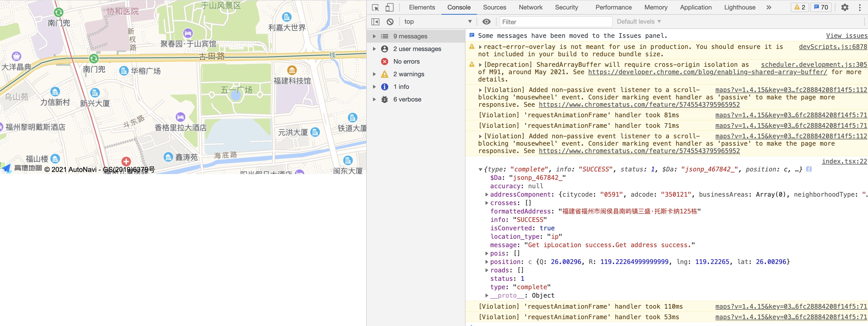The image size is (868, 326).
Task: Hide the console sidebar panel icon
Action: coord(375,22)
